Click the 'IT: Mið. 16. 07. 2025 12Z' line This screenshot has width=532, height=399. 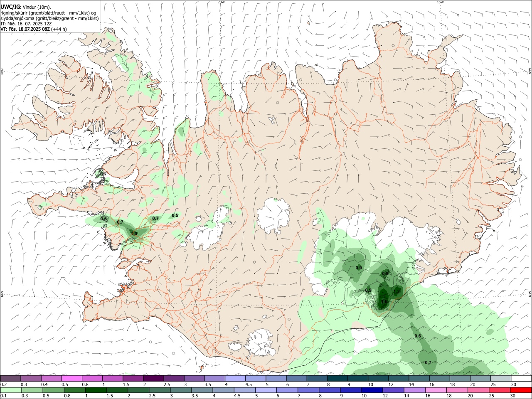pyautogui.click(x=26, y=24)
